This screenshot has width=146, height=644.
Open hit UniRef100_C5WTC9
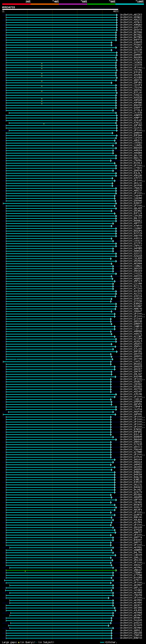pos(131,48)
